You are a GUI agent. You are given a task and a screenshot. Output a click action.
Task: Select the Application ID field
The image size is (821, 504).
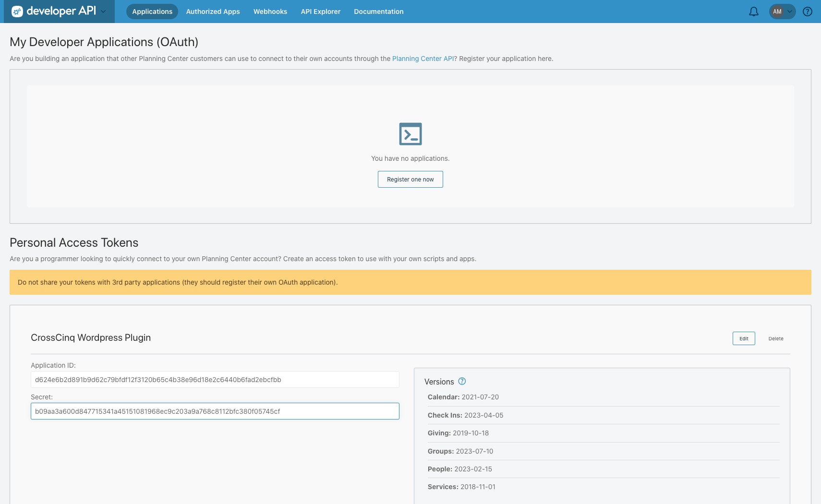(215, 380)
